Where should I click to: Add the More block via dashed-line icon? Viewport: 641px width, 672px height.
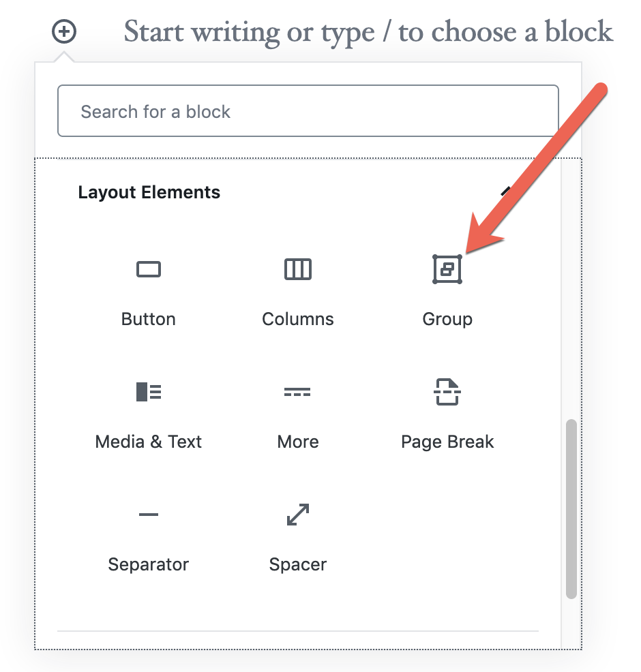(x=297, y=392)
